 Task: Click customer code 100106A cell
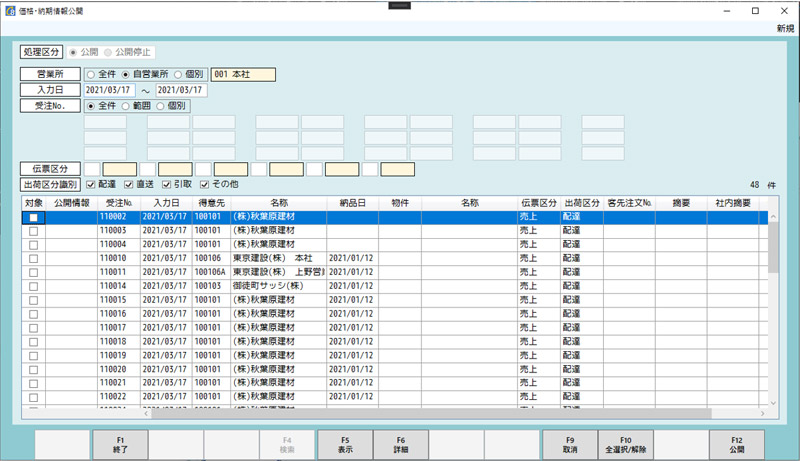(x=212, y=272)
